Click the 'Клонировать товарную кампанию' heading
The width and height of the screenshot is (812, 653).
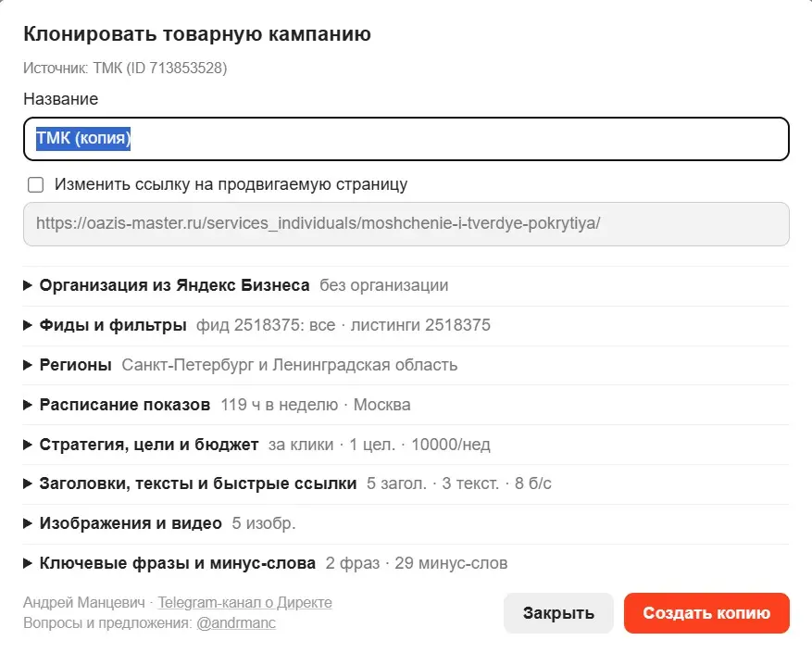pos(197,34)
